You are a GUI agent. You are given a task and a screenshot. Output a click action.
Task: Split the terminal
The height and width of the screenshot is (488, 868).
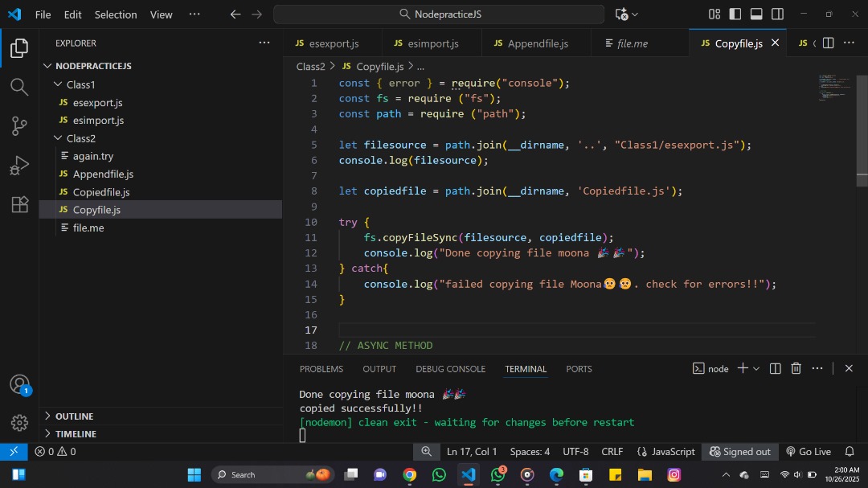[x=775, y=368]
